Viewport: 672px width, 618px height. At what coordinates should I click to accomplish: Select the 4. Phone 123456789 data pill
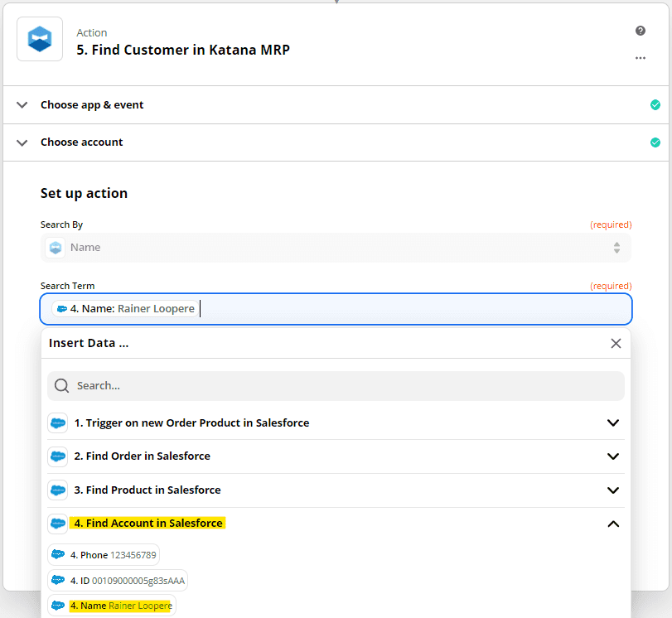click(104, 555)
